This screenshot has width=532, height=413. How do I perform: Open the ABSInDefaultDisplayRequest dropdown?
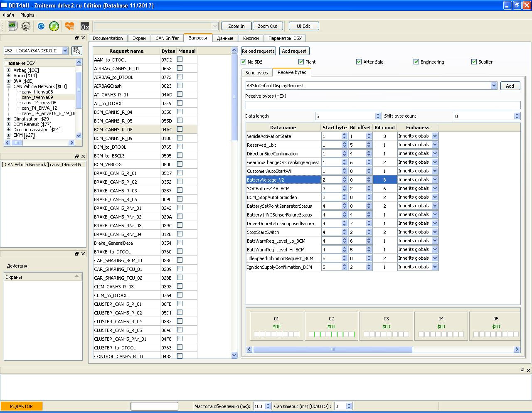coord(493,86)
